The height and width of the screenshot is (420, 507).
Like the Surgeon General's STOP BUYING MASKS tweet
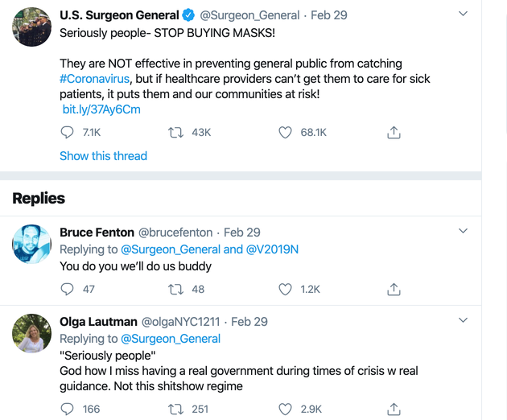tap(285, 133)
